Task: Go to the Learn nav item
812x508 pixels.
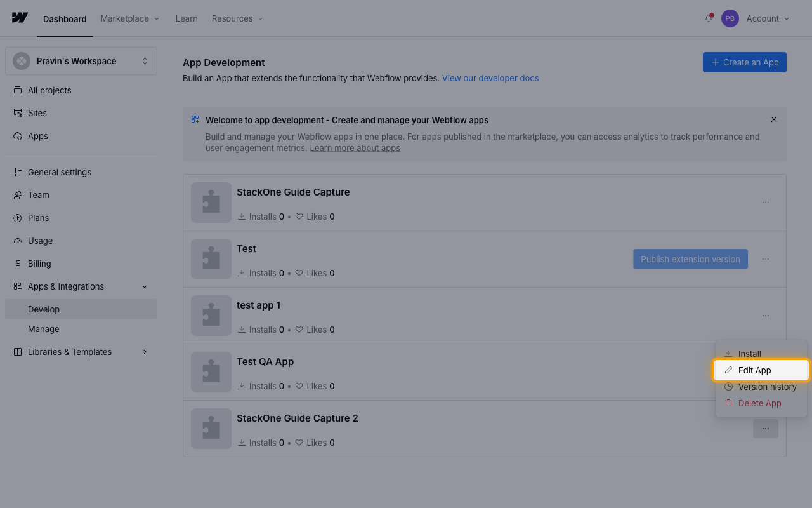Action: 187,18
